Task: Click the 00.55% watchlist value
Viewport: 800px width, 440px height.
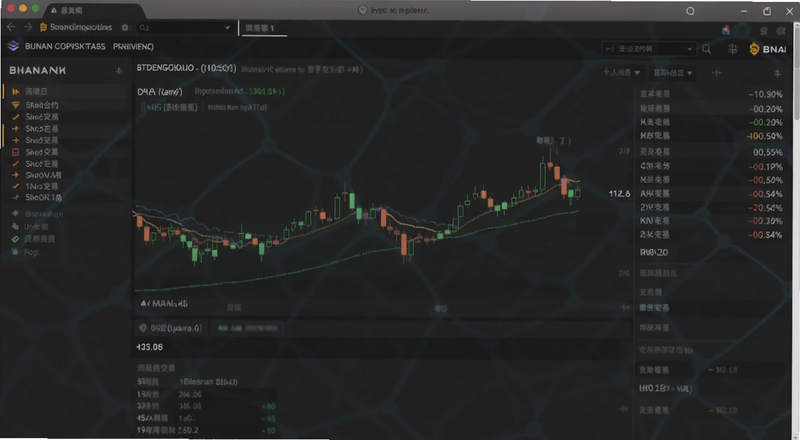Action: click(767, 152)
